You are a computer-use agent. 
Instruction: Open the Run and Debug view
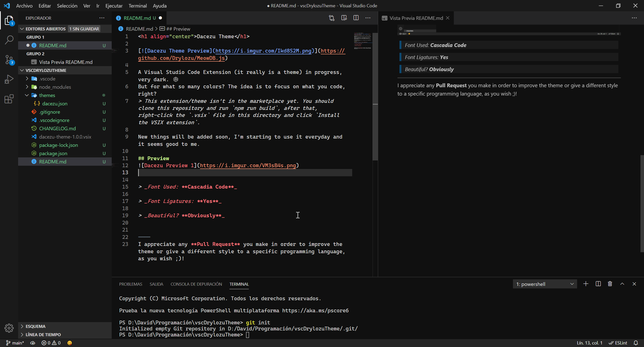click(x=9, y=79)
